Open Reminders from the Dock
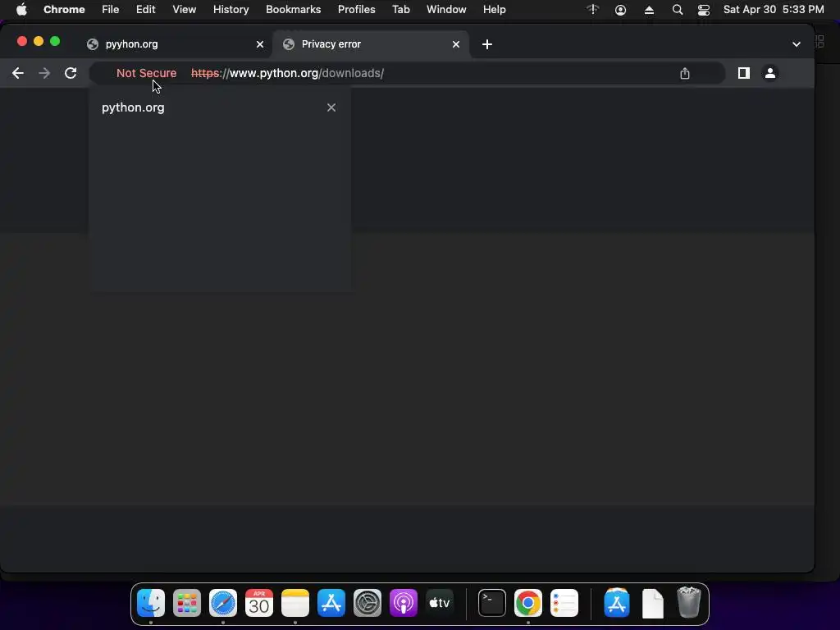840x630 pixels. [564, 603]
